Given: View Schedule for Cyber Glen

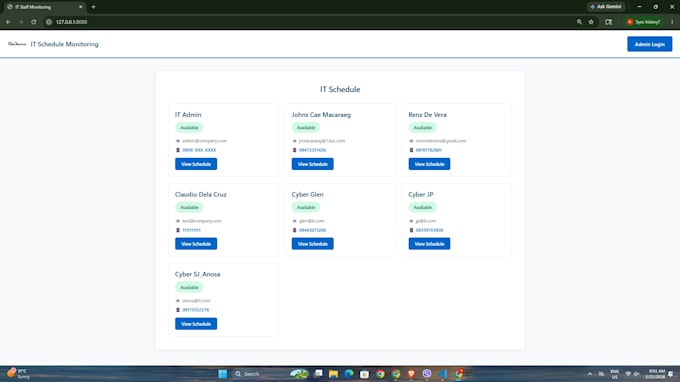Looking at the screenshot, I should tap(312, 244).
